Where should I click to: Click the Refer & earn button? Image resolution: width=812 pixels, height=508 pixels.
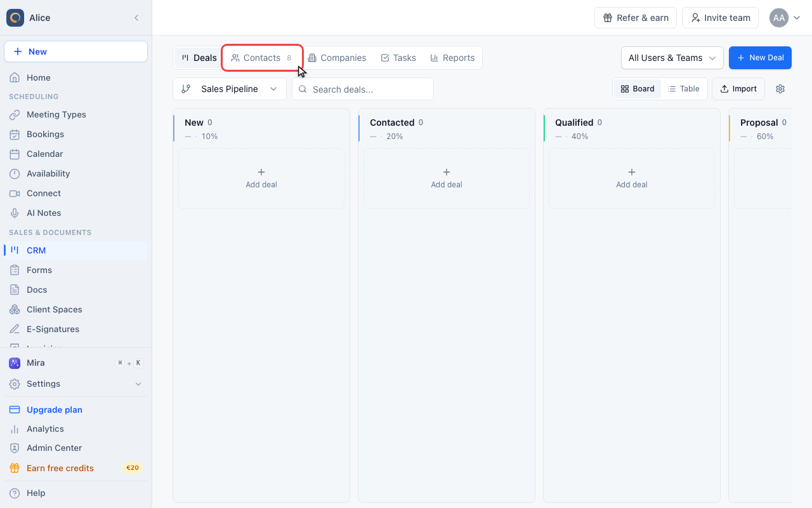(x=636, y=18)
